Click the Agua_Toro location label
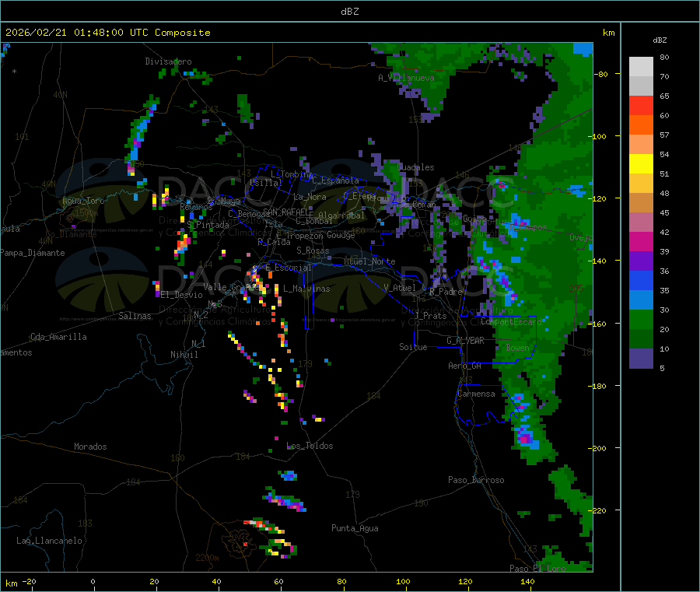700x592 pixels. tap(83, 201)
